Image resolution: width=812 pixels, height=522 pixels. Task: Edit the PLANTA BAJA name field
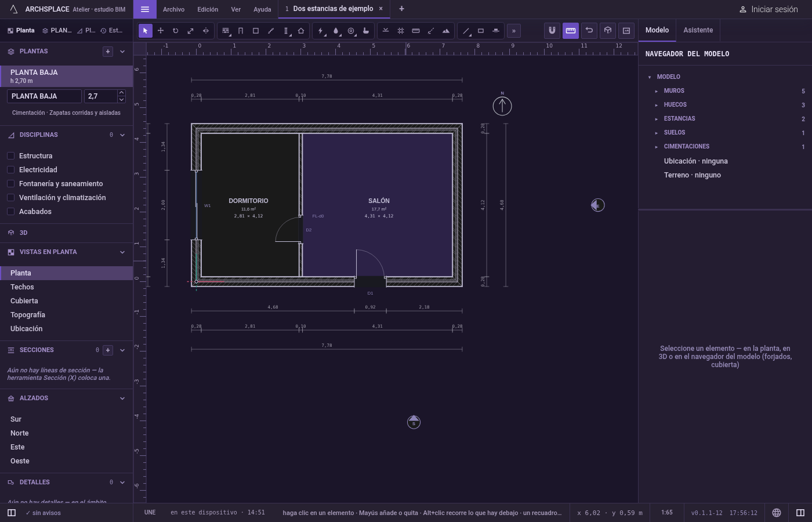point(44,96)
